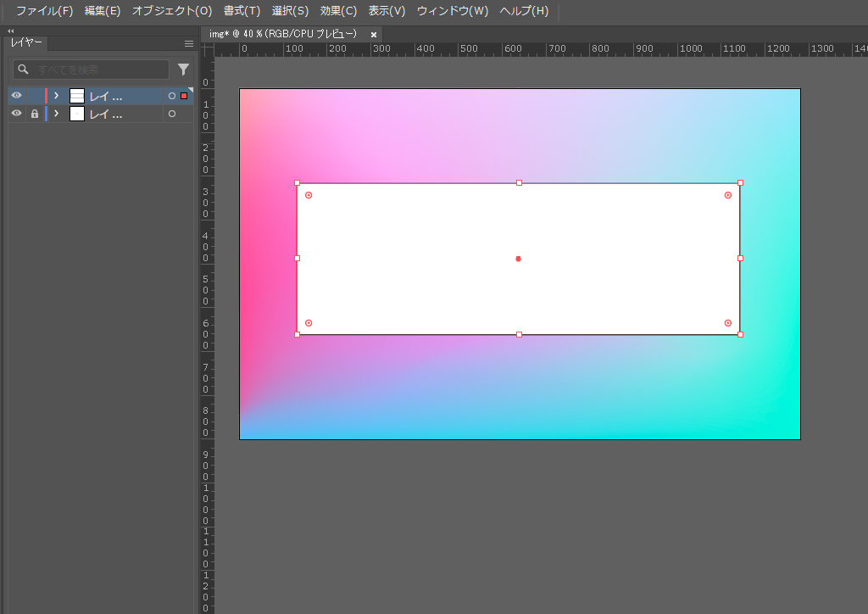Screen dimensions: 868x614
Task: Open the Layers panel hamburger menu
Action: point(189,43)
